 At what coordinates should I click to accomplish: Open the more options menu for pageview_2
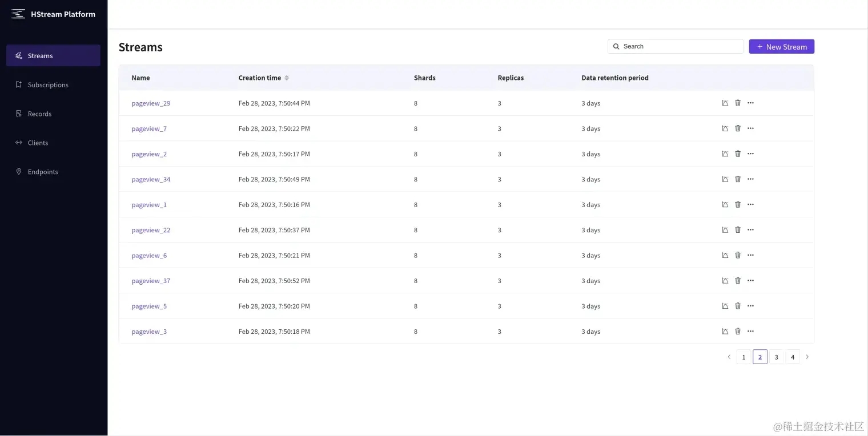750,153
